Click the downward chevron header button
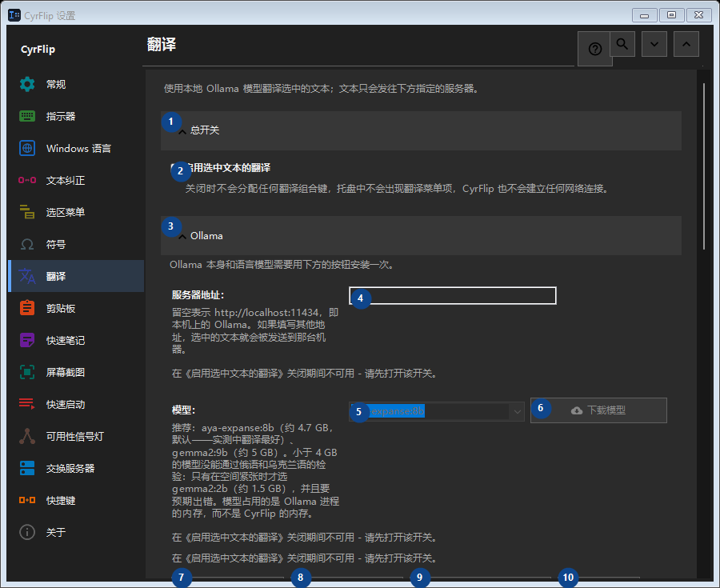The image size is (720, 588). pyautogui.click(x=654, y=44)
